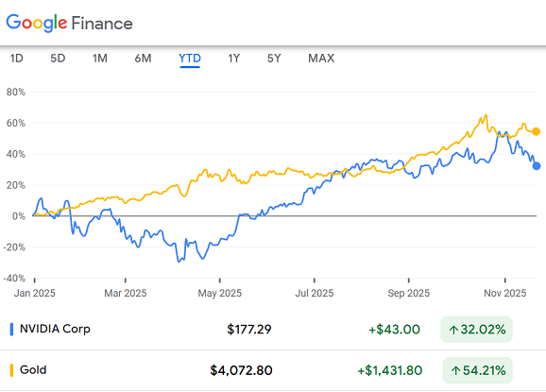Switch to the 1Y range tab
Image resolution: width=546 pixels, height=392 pixels.
[234, 59]
